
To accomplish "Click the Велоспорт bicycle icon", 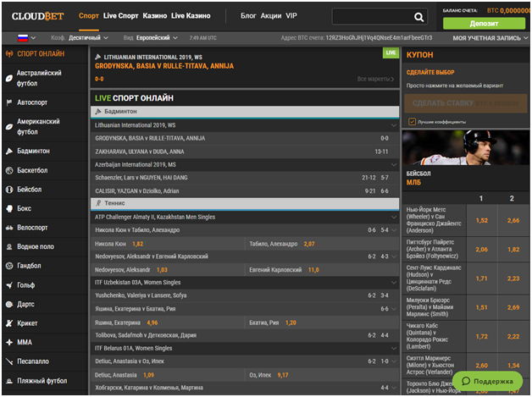I will (x=9, y=228).
